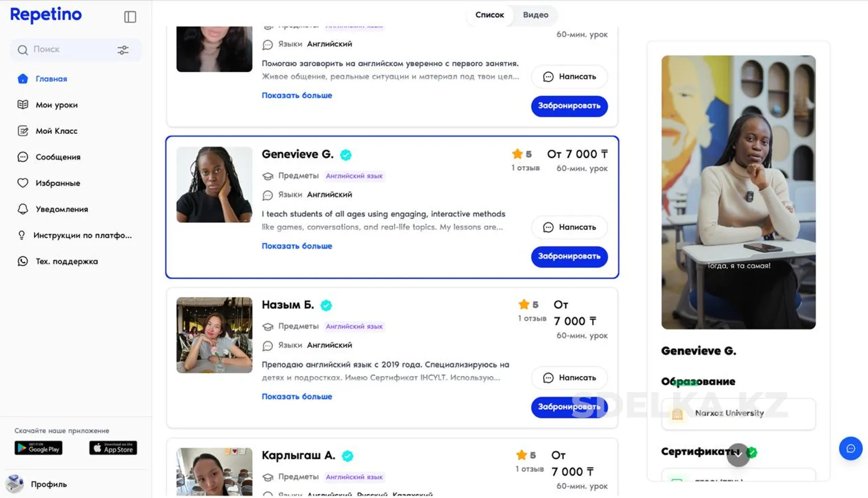
Task: Click the App Store download badge
Action: click(x=113, y=448)
